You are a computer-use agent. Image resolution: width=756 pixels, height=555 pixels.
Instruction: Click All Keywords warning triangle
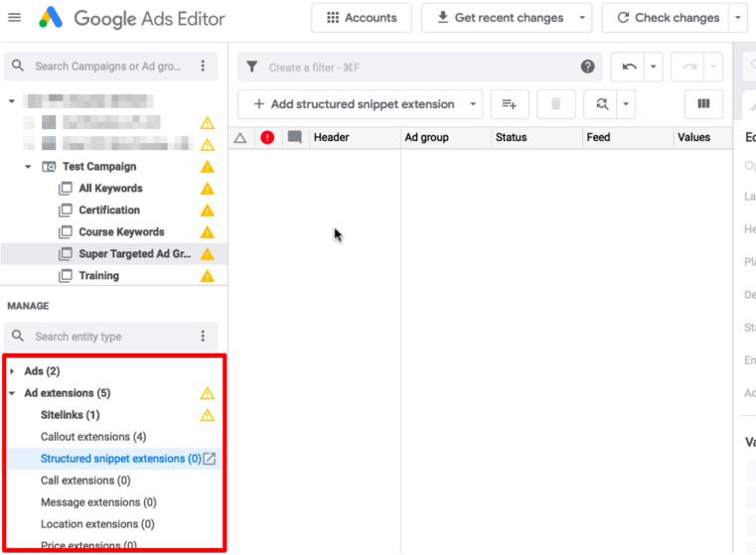click(208, 189)
